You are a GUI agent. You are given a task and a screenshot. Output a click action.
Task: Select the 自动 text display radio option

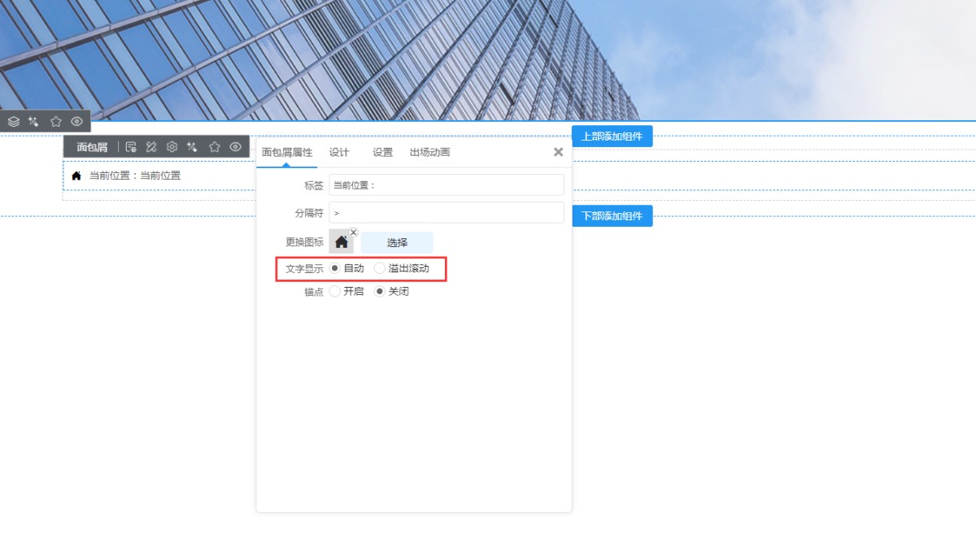(335, 268)
